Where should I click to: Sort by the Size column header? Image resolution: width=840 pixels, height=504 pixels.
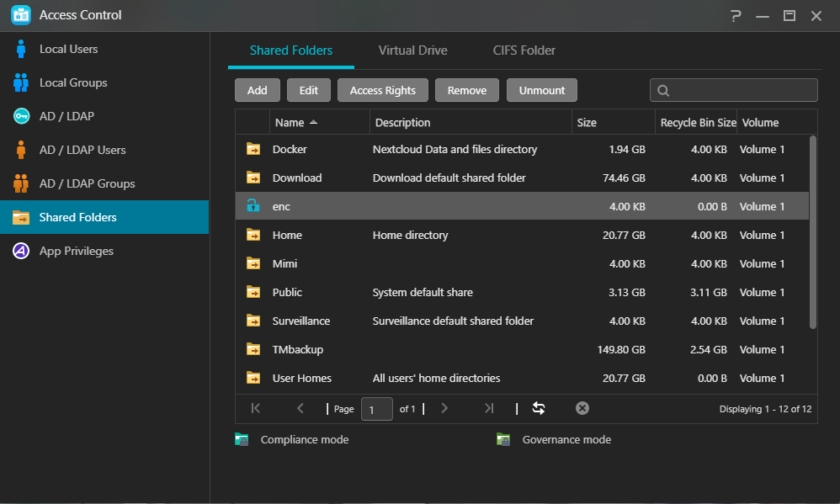tap(613, 122)
